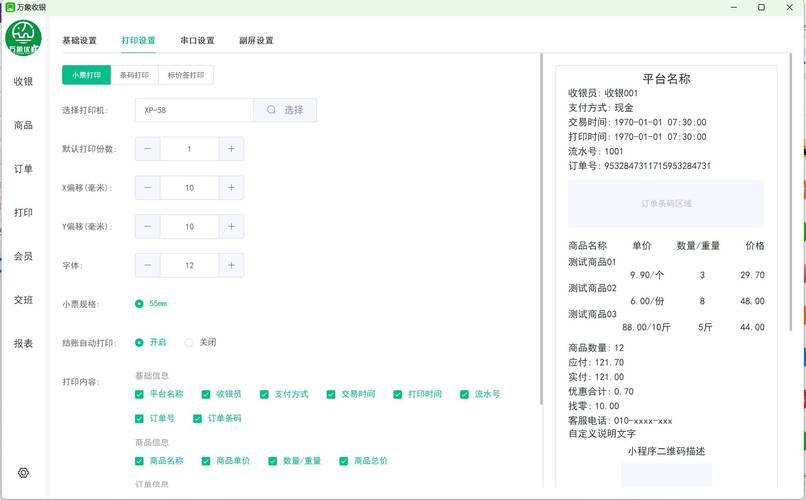Decrease 默认打印份数 with minus button

tap(148, 149)
